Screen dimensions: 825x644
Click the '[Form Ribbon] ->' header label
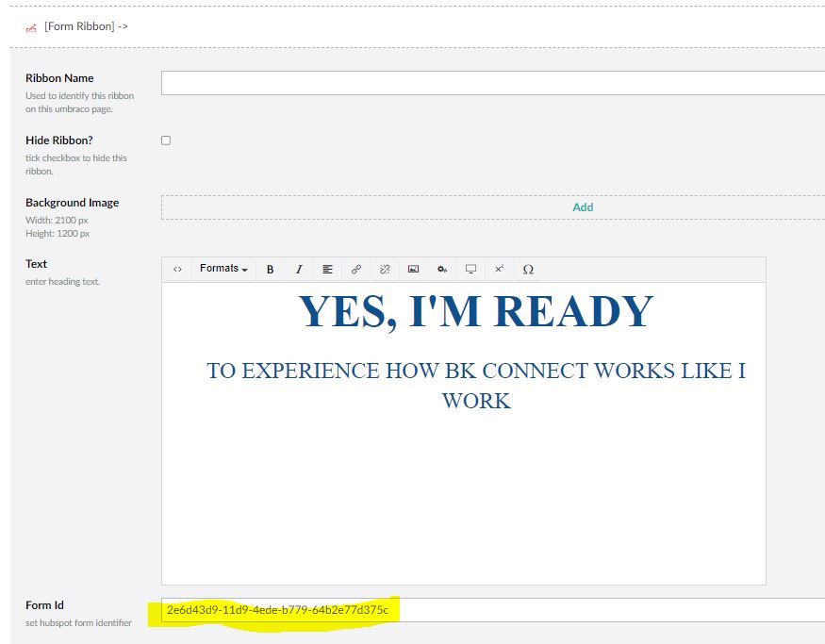pyautogui.click(x=87, y=26)
